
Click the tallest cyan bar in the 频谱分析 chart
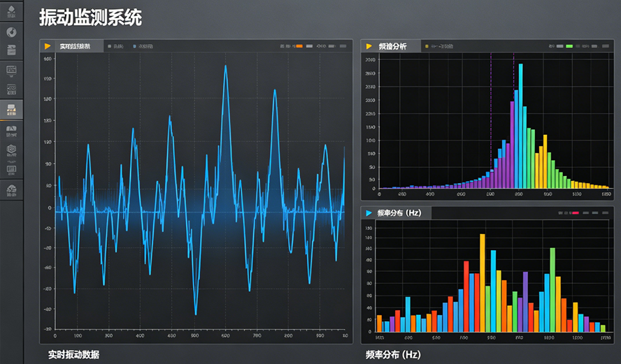pos(521,126)
